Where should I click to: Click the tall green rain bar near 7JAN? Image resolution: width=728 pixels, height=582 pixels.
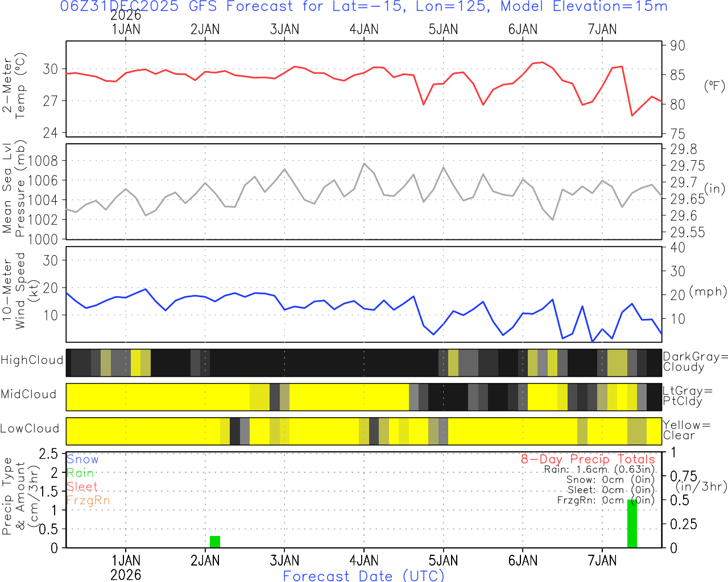tap(632, 523)
